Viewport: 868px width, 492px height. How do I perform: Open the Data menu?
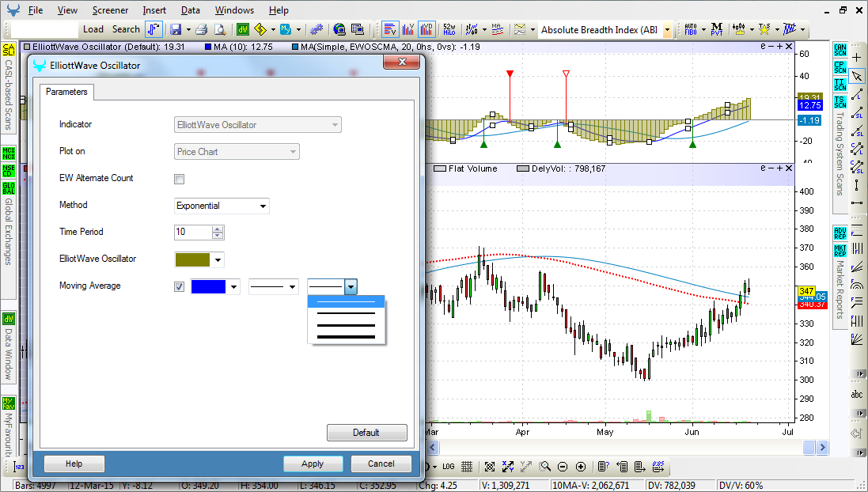(x=191, y=10)
